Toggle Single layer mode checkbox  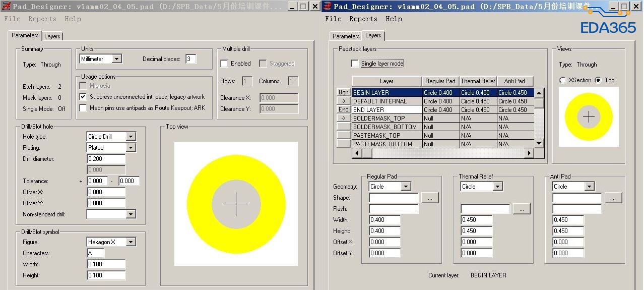355,64
